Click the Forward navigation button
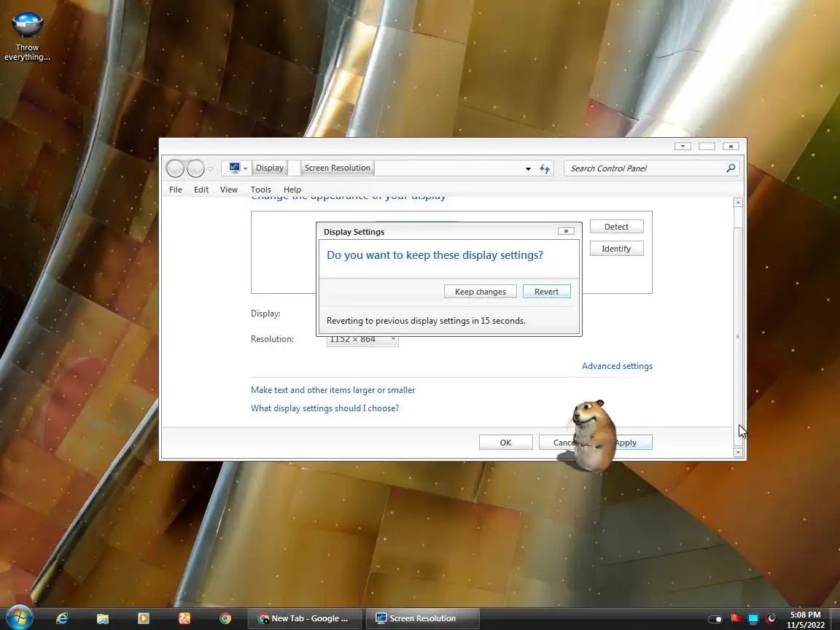Image resolution: width=840 pixels, height=630 pixels. pyautogui.click(x=195, y=168)
